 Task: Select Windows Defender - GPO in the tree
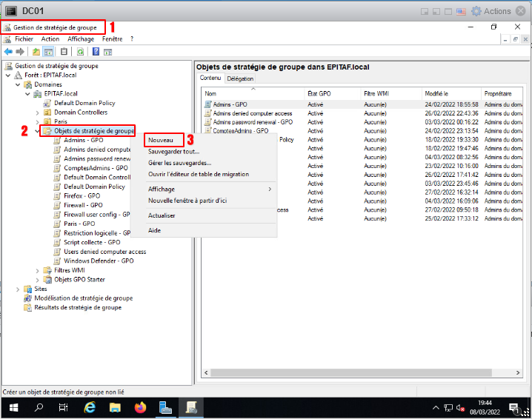pyautogui.click(x=98, y=261)
